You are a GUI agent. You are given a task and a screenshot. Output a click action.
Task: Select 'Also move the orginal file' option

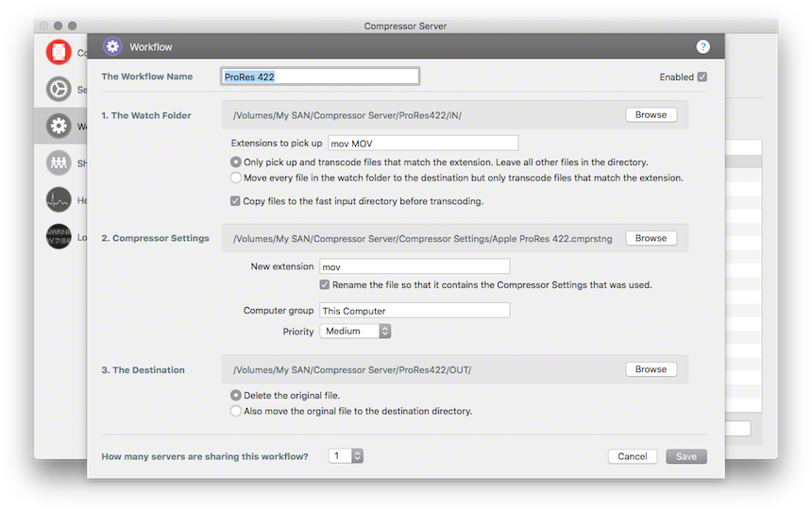pos(236,411)
